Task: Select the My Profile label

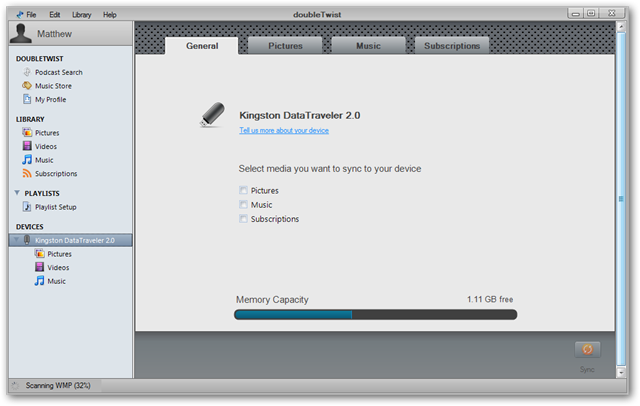Action: (51, 99)
